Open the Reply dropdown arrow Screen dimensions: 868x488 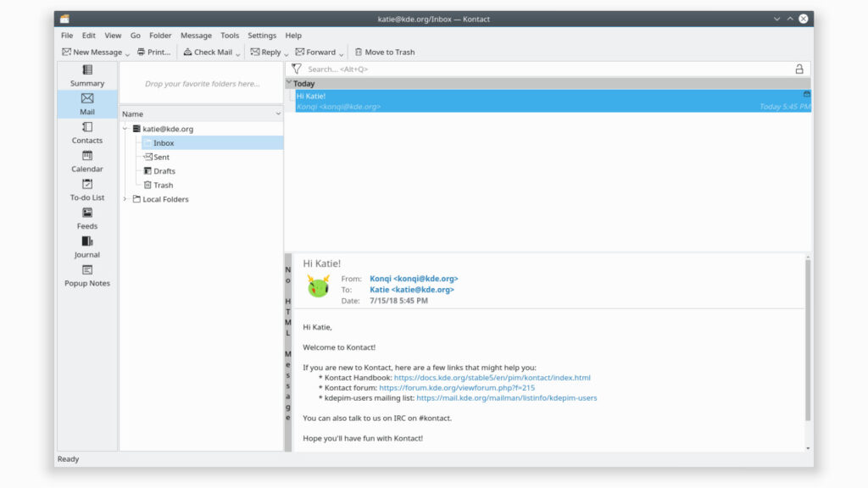287,53
